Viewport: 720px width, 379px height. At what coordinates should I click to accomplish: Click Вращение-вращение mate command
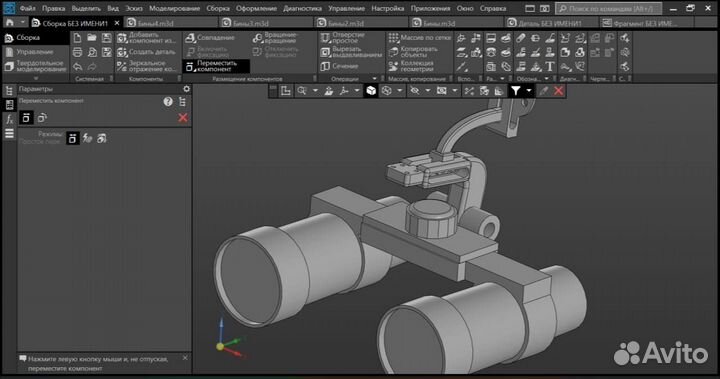click(x=277, y=38)
